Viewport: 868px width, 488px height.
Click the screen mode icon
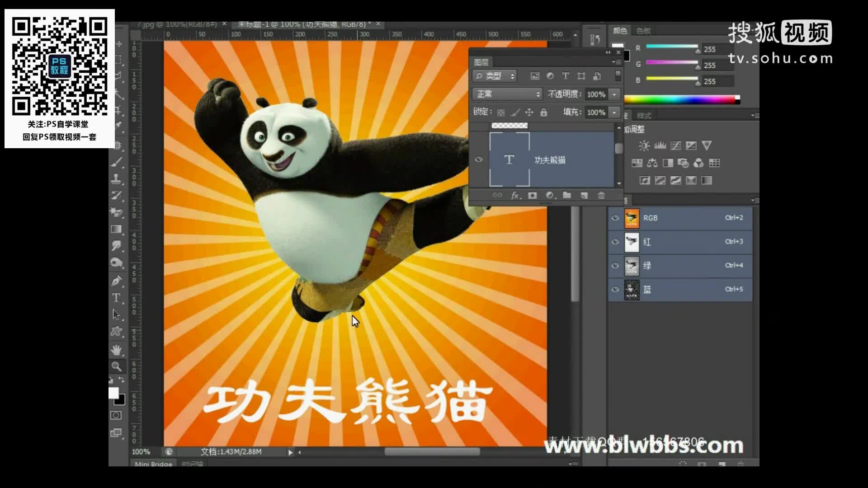tap(116, 433)
